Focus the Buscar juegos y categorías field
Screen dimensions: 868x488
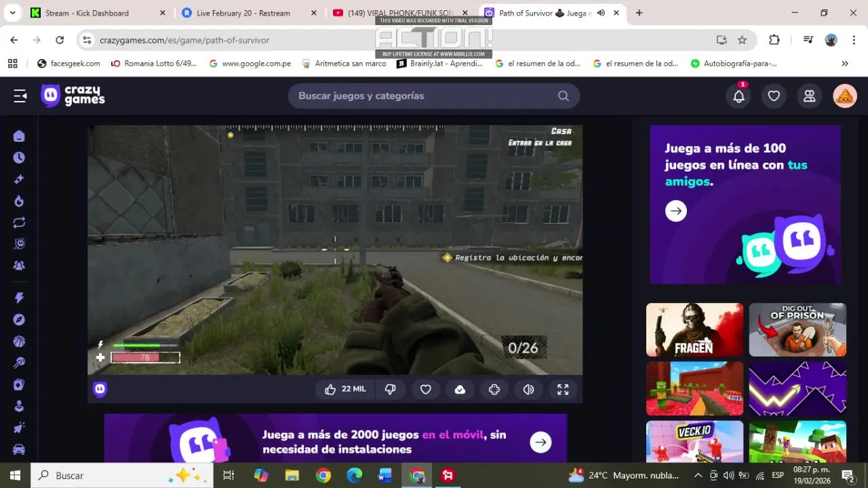point(434,96)
